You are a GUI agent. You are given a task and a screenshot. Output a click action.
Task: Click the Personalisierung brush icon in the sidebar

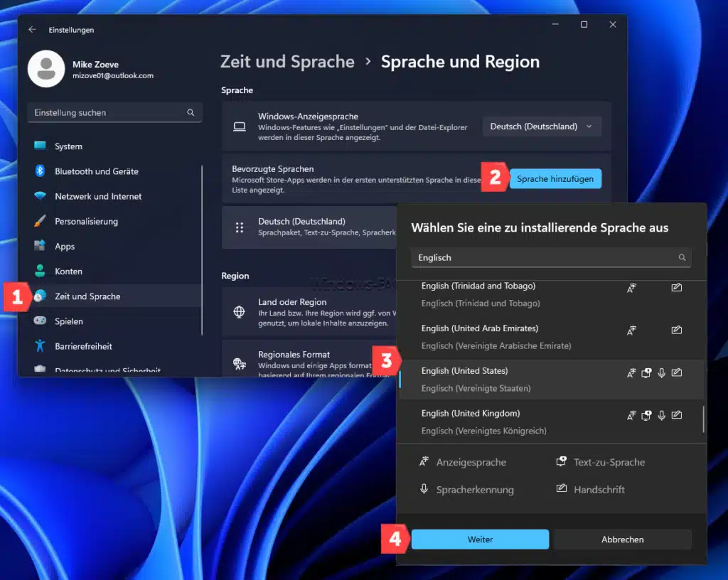[x=40, y=221]
